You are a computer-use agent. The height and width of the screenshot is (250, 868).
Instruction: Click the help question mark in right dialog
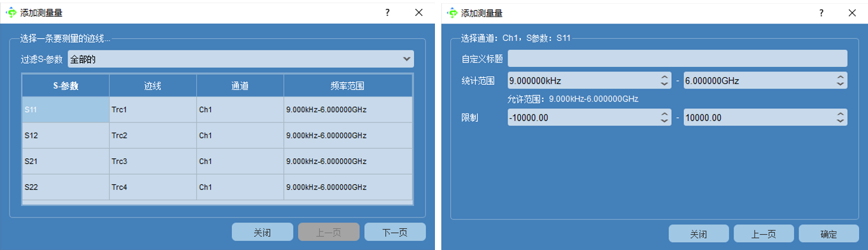822,12
